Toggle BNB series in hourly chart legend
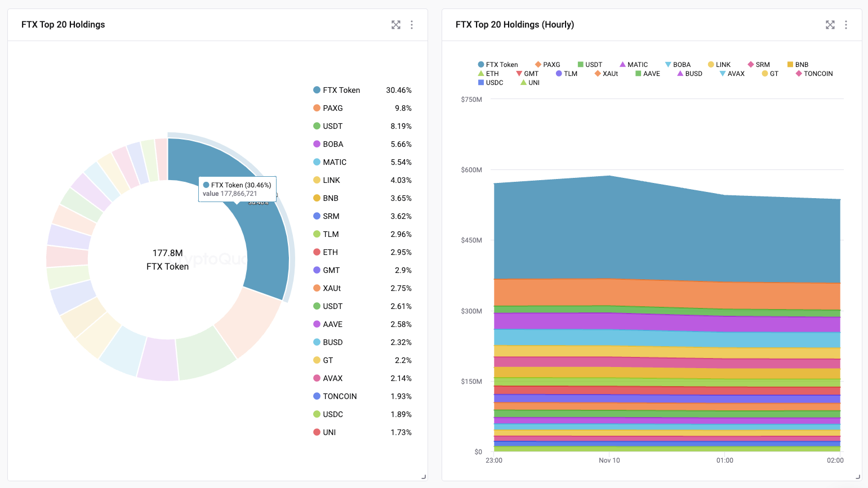The width and height of the screenshot is (868, 488). click(x=798, y=65)
